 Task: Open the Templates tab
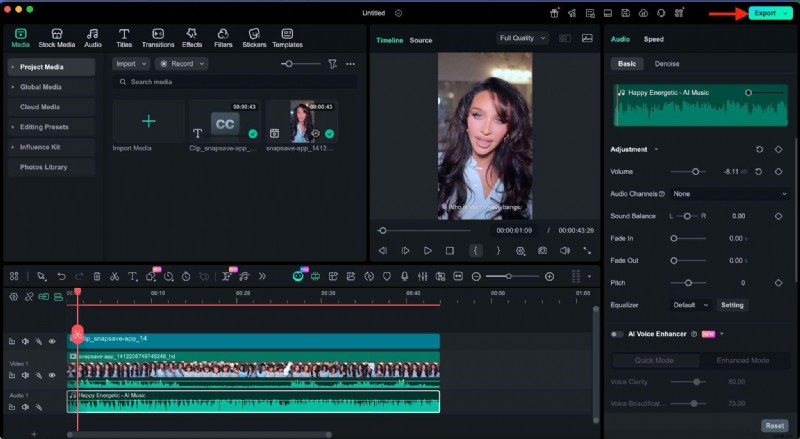coord(287,38)
